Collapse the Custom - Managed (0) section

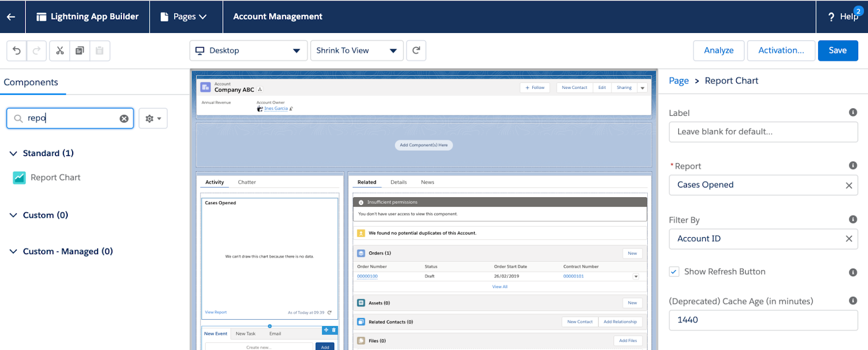pos(14,251)
